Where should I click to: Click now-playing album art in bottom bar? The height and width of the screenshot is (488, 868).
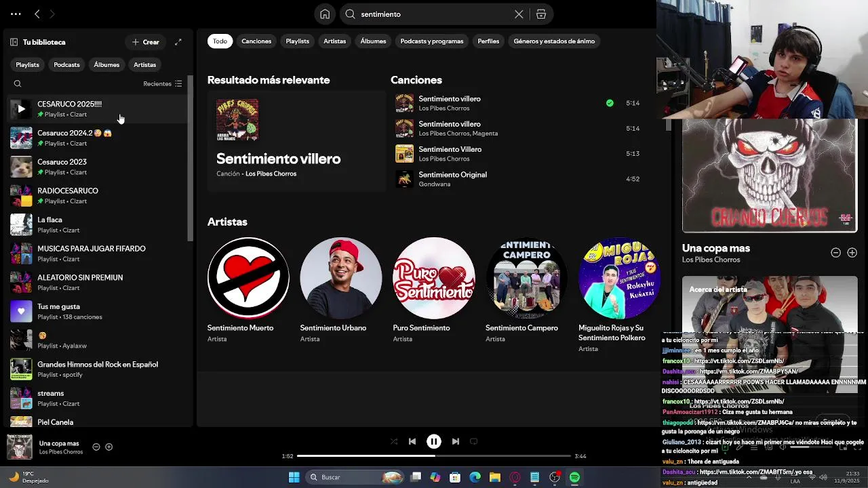(x=20, y=447)
